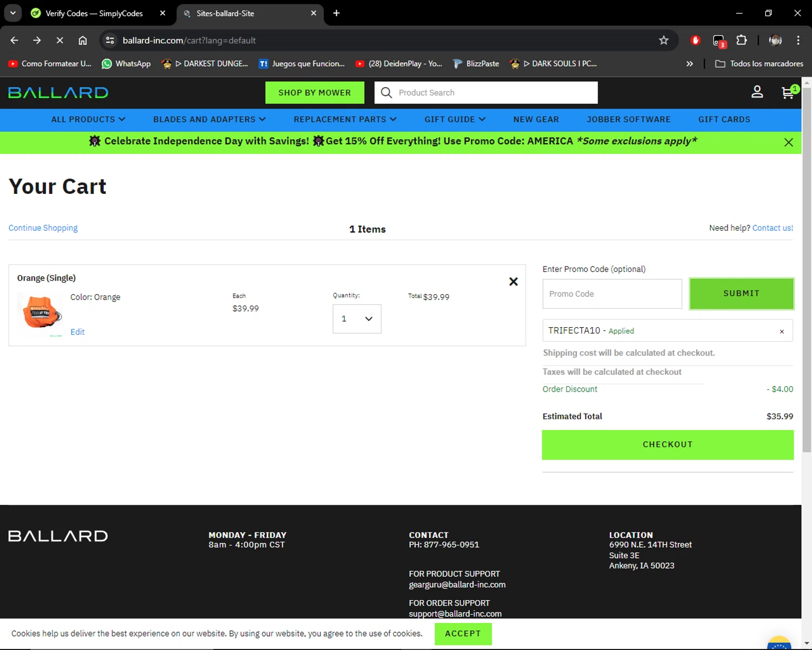Go back to the previous page

[15, 40]
